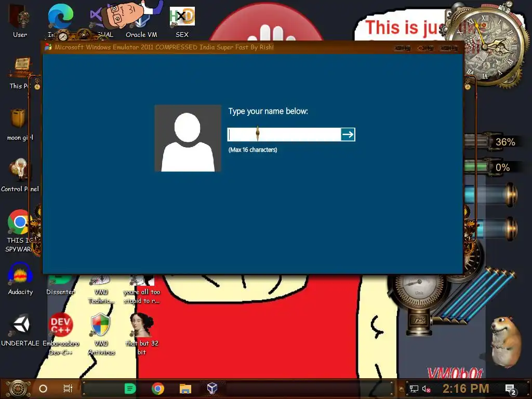Open the Audacity desktop icon

point(20,278)
